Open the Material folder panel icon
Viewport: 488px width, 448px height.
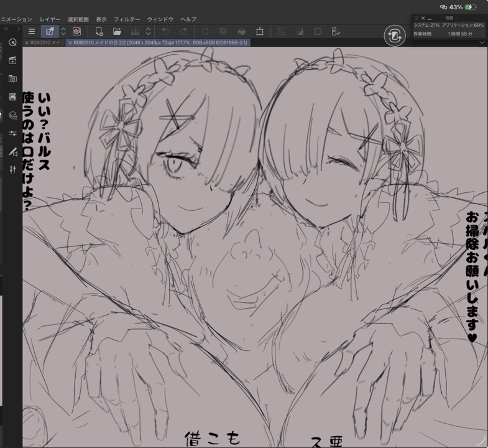[13, 78]
